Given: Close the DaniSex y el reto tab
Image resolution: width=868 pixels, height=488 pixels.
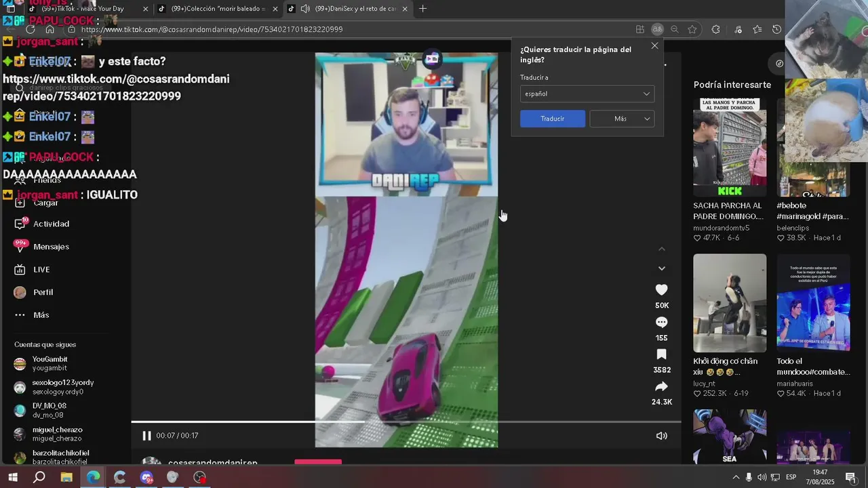Looking at the screenshot, I should coord(405,9).
